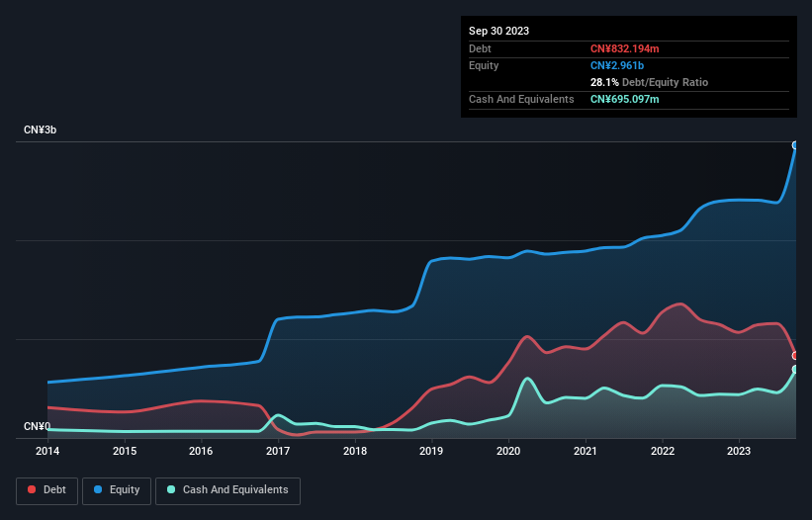The image size is (812, 520).
Task: Click the Equity row label in tooltip
Action: point(484,65)
